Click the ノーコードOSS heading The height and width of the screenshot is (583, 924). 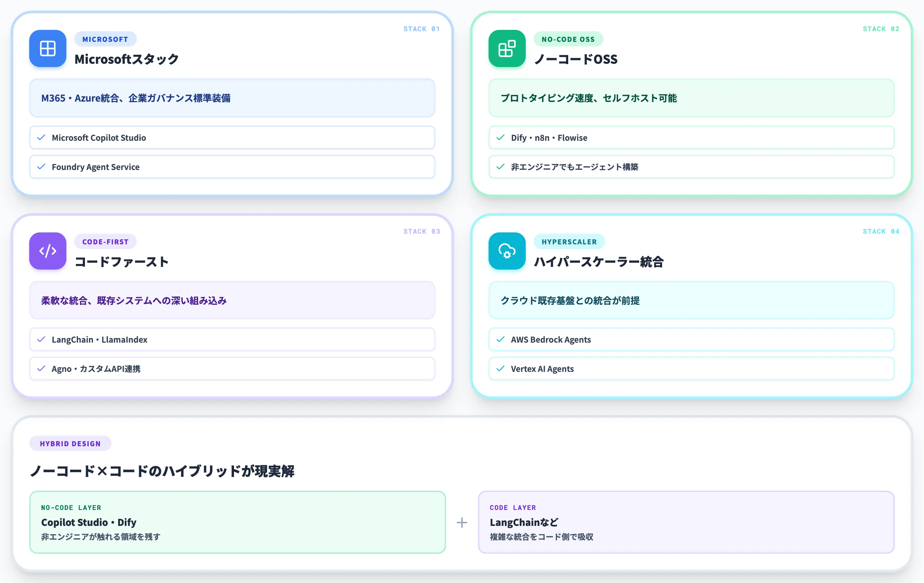(576, 59)
